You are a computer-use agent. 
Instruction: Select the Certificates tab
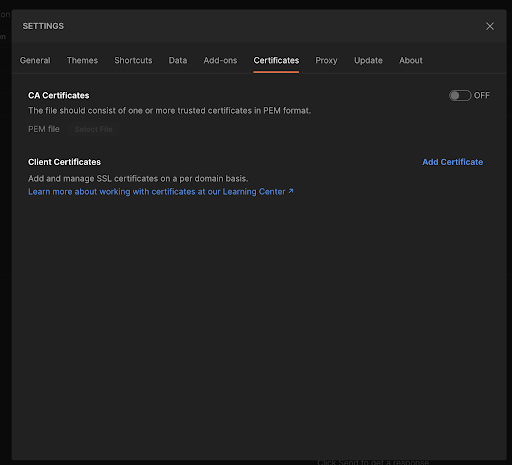tap(276, 60)
